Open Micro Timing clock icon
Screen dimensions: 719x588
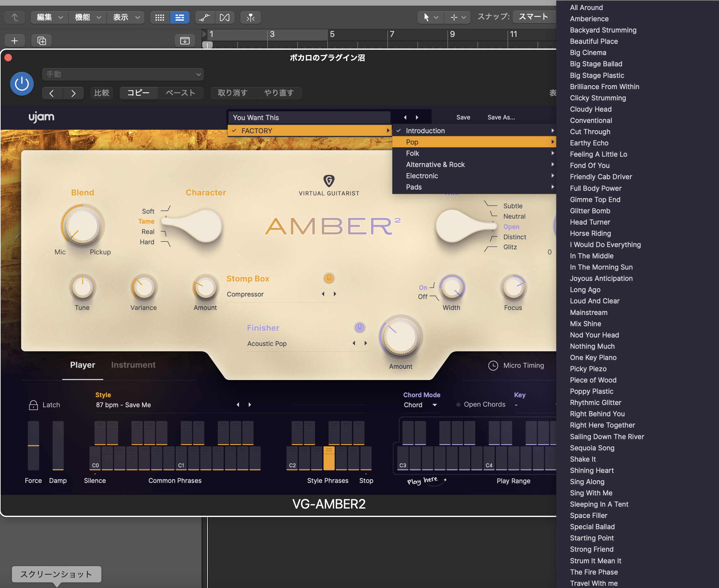493,366
